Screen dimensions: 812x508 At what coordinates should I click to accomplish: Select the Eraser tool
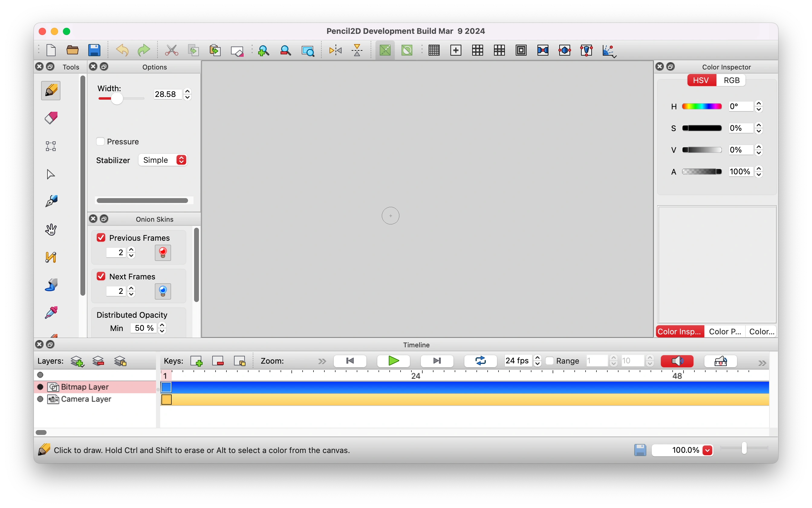click(51, 118)
